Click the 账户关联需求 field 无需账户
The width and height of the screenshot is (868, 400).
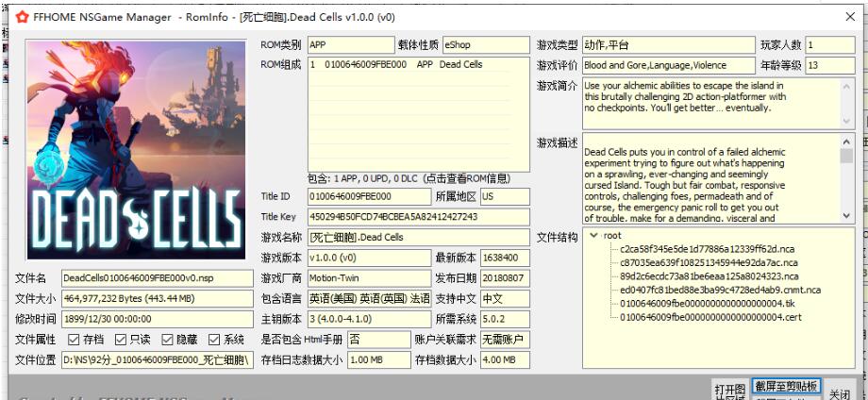[505, 340]
